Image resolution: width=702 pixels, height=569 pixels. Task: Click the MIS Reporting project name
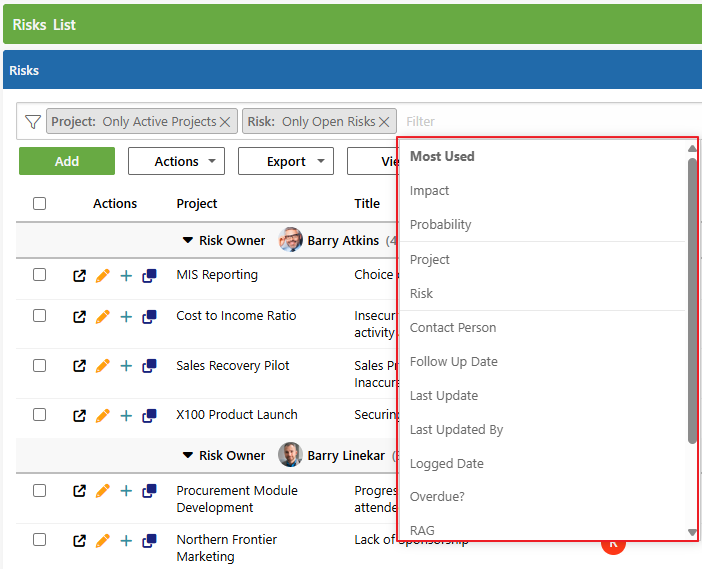coord(217,275)
